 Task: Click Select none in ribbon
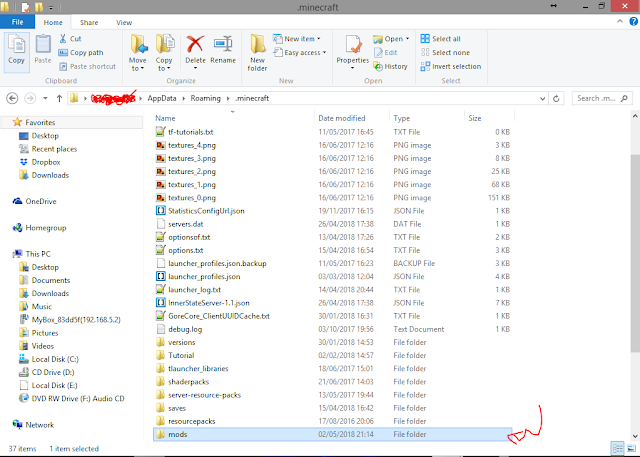click(x=445, y=53)
